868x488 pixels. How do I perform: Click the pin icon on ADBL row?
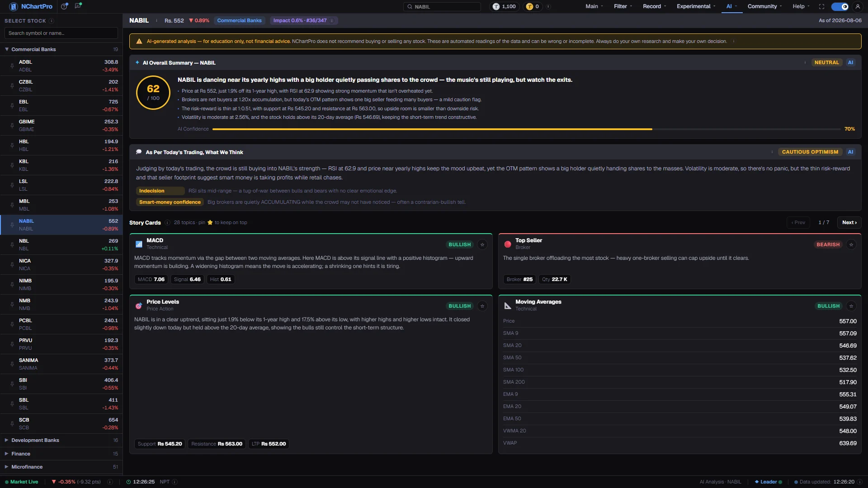[x=12, y=66]
